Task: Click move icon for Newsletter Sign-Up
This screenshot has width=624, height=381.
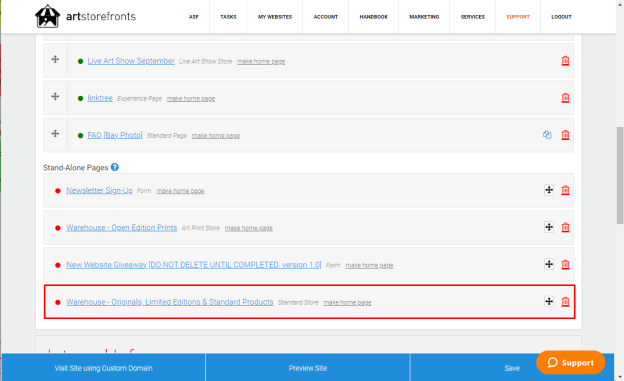Action: [549, 190]
